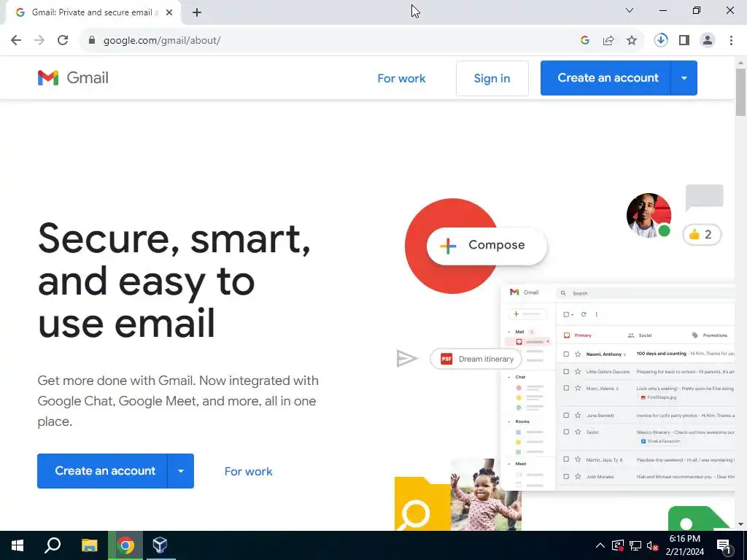Expand header Create an account dropdown arrow
Screen dimensions: 747x560
click(684, 77)
